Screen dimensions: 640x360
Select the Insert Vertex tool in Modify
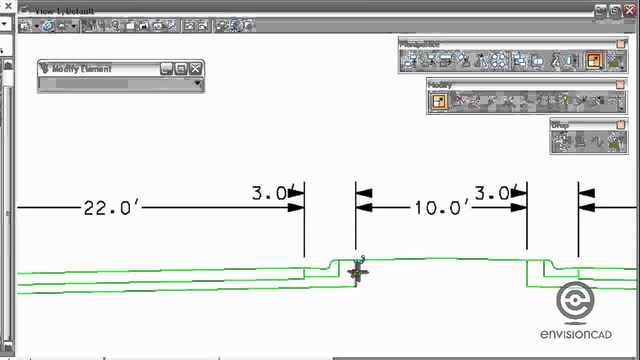579,101
